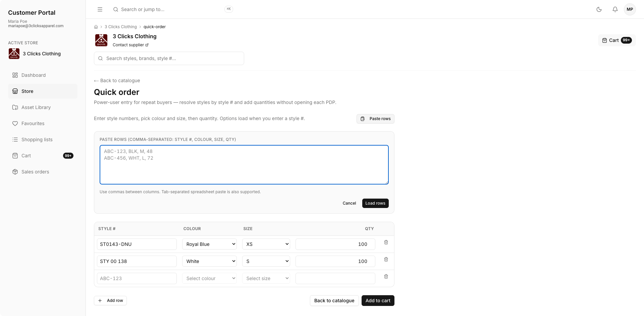Toggle the sidebar with the hamburger icon
The height and width of the screenshot is (316, 644).
point(100,9)
